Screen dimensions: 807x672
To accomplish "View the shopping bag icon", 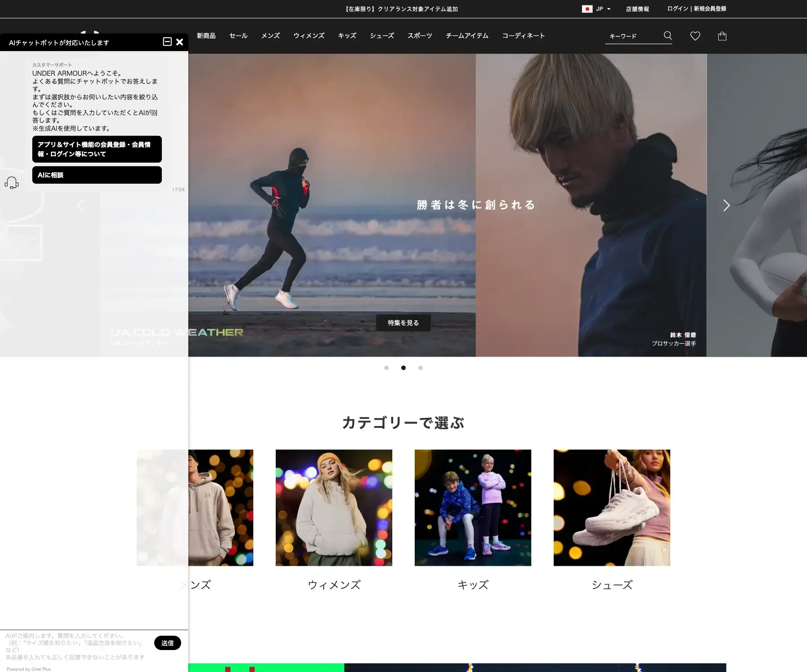I will point(722,36).
